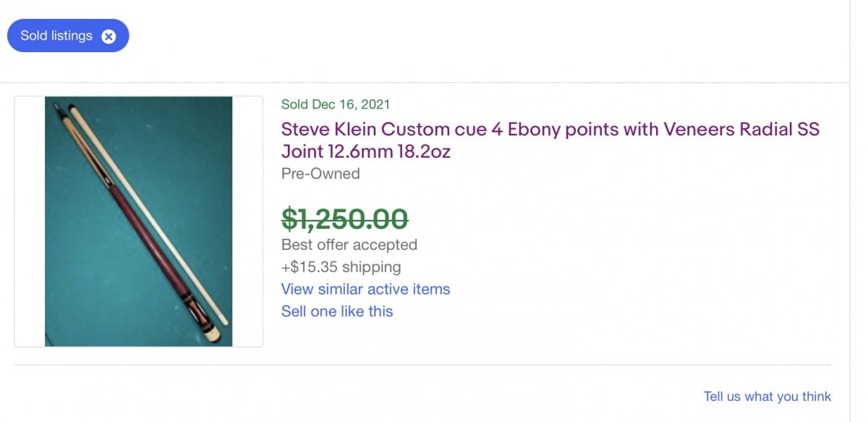Remove the Sold listings filter via X icon

point(109,36)
